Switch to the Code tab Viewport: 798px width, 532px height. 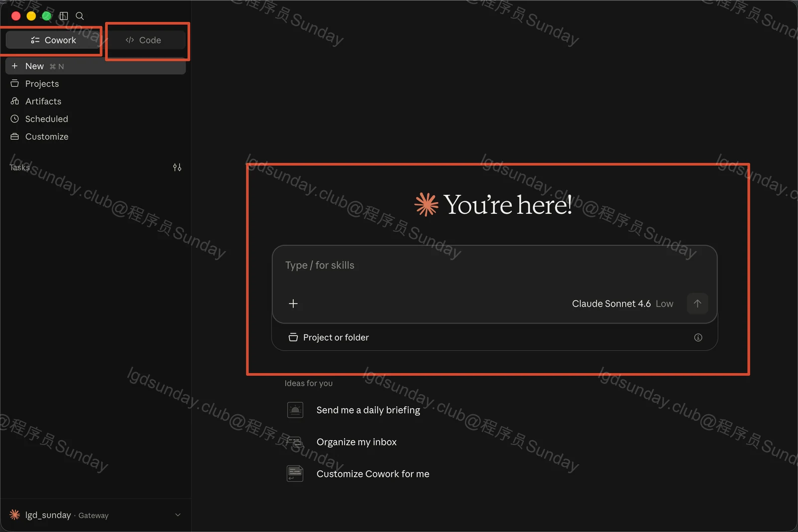click(143, 40)
